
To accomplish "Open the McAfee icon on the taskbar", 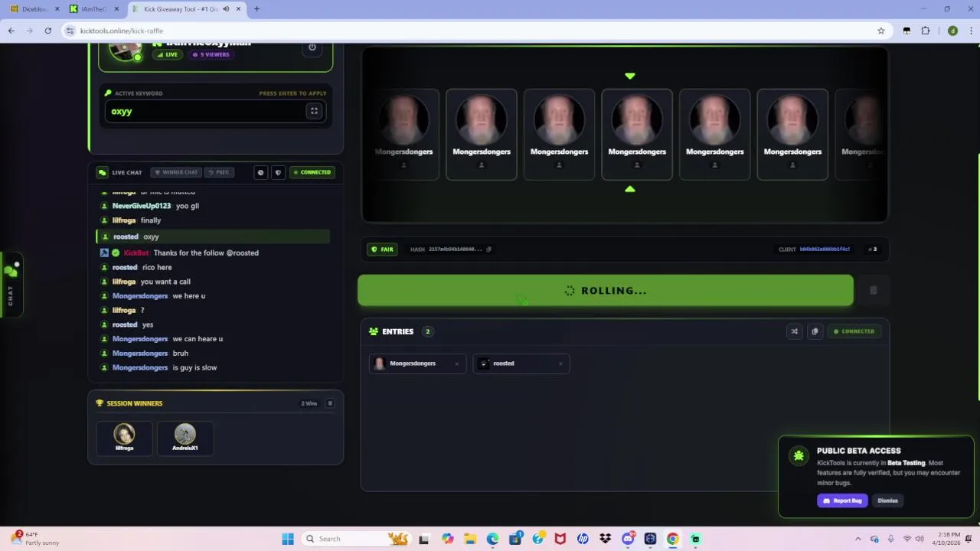I will [560, 539].
